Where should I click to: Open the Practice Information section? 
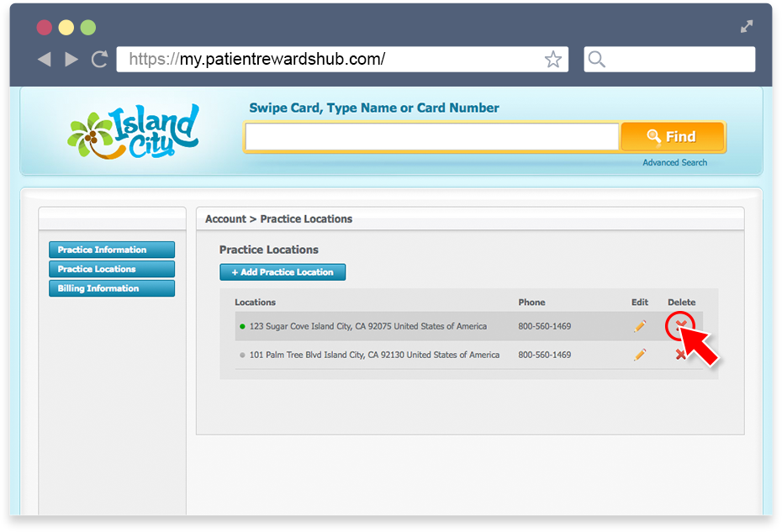coord(112,250)
